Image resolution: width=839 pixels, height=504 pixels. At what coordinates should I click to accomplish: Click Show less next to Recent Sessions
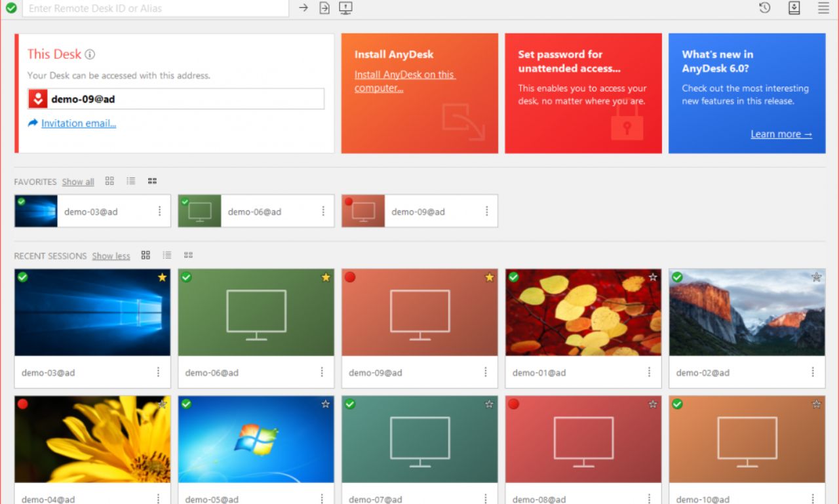point(111,256)
